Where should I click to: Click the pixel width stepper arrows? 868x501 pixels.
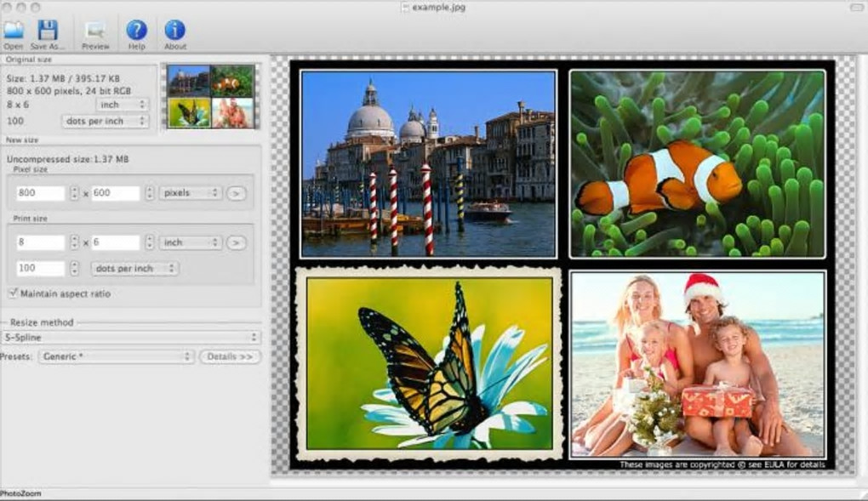click(74, 193)
